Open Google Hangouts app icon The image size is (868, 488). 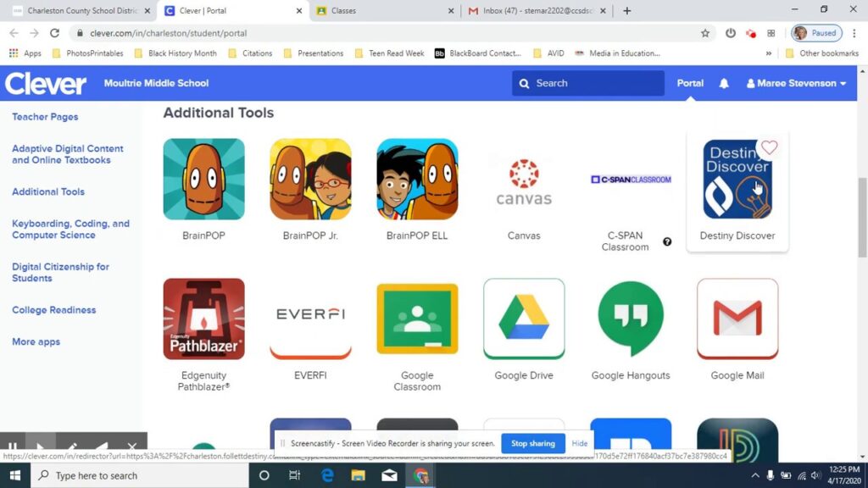pyautogui.click(x=631, y=319)
